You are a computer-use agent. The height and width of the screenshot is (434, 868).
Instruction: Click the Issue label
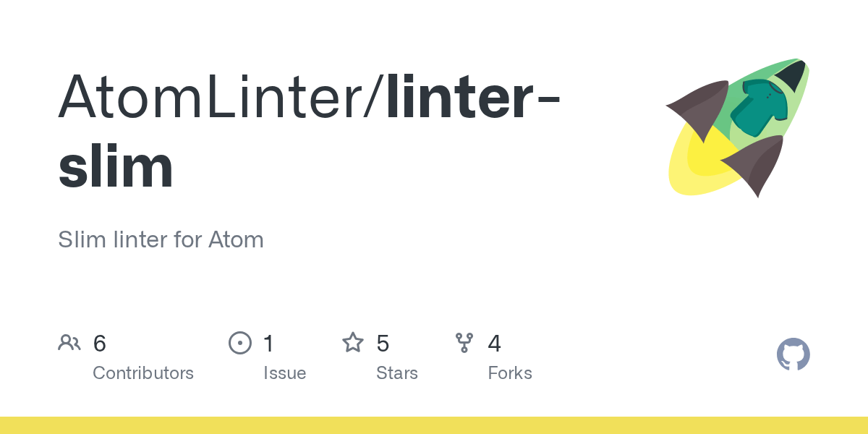click(x=284, y=373)
